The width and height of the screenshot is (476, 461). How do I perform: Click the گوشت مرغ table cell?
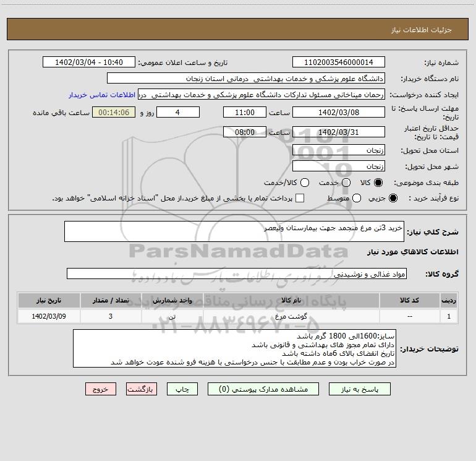(x=291, y=316)
